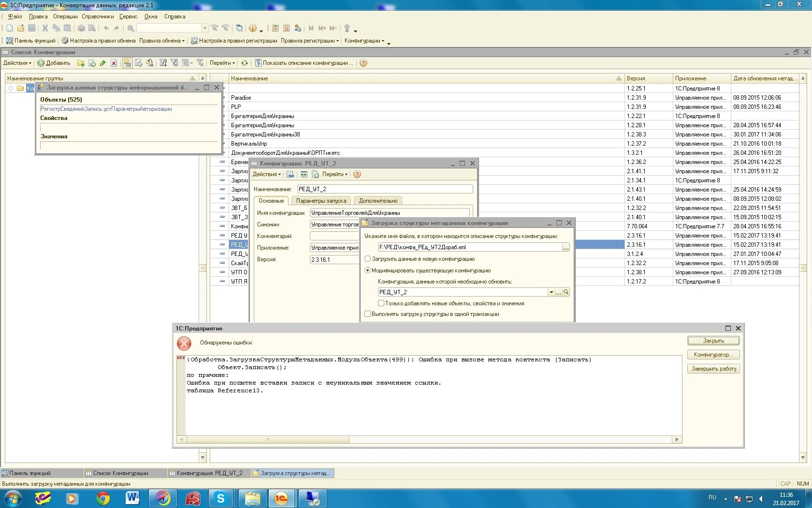Click the search magnifier beside РЕД_УТ_2 field

coord(566,292)
